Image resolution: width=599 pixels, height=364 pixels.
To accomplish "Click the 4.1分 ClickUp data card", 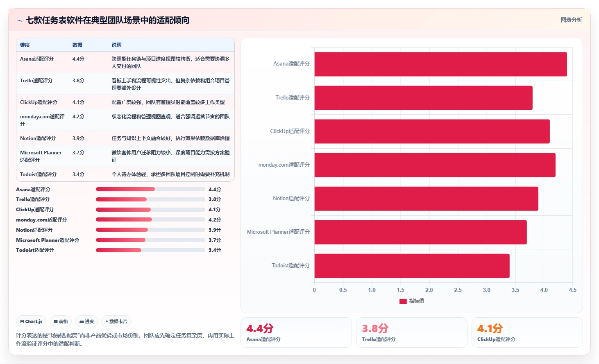I will [x=527, y=332].
